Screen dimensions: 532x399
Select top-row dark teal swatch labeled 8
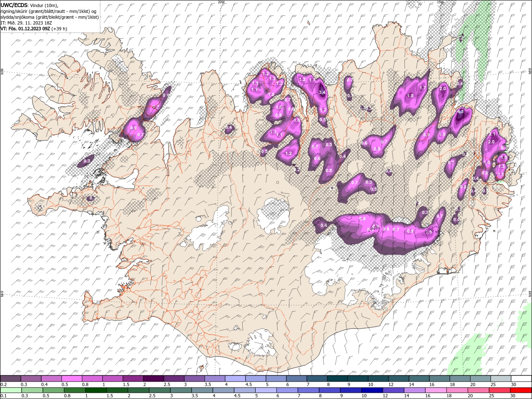pos(337,378)
